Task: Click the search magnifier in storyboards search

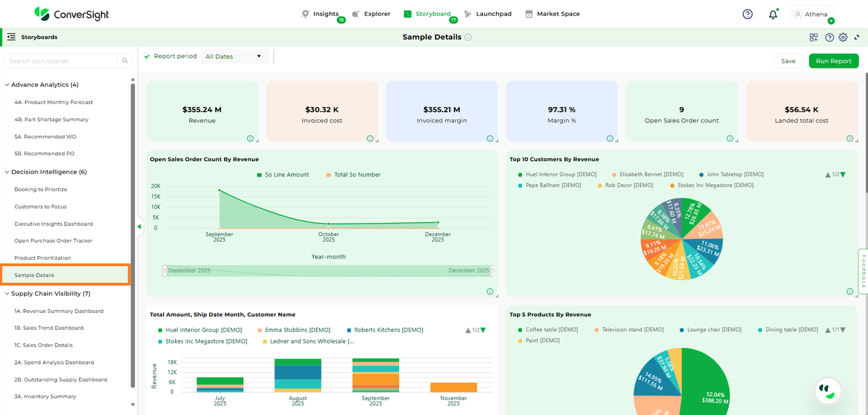Action: (x=125, y=61)
